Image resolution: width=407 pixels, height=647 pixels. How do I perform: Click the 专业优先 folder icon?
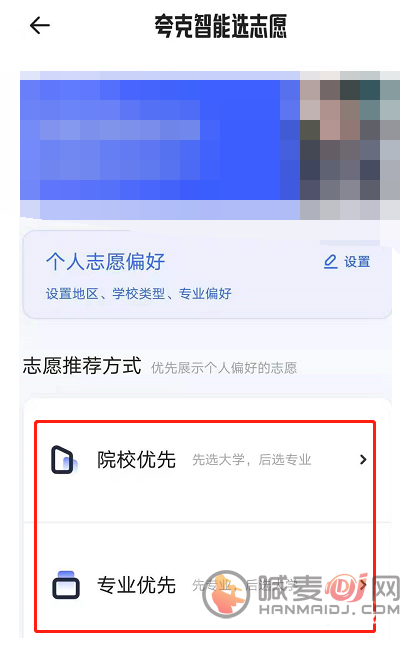[66, 585]
